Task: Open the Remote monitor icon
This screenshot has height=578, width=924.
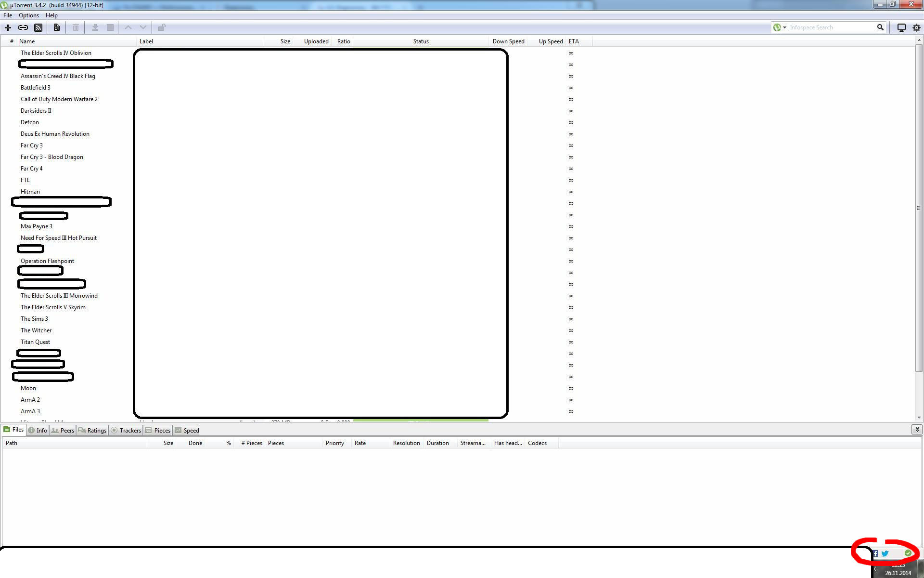Action: click(901, 27)
